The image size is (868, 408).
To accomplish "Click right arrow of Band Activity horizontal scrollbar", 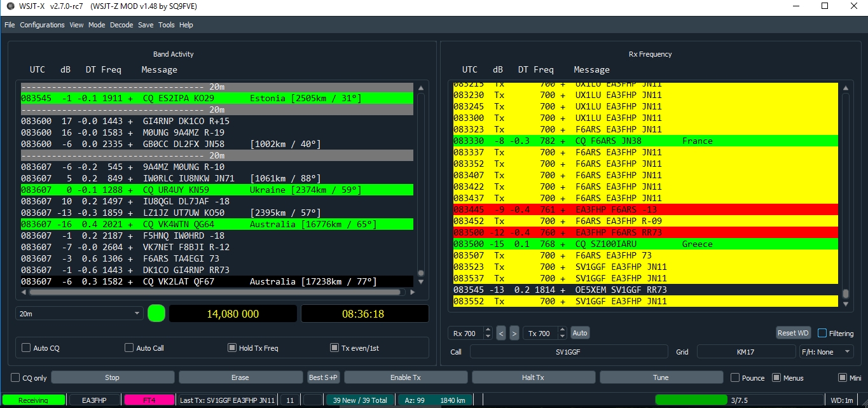I will tap(412, 293).
